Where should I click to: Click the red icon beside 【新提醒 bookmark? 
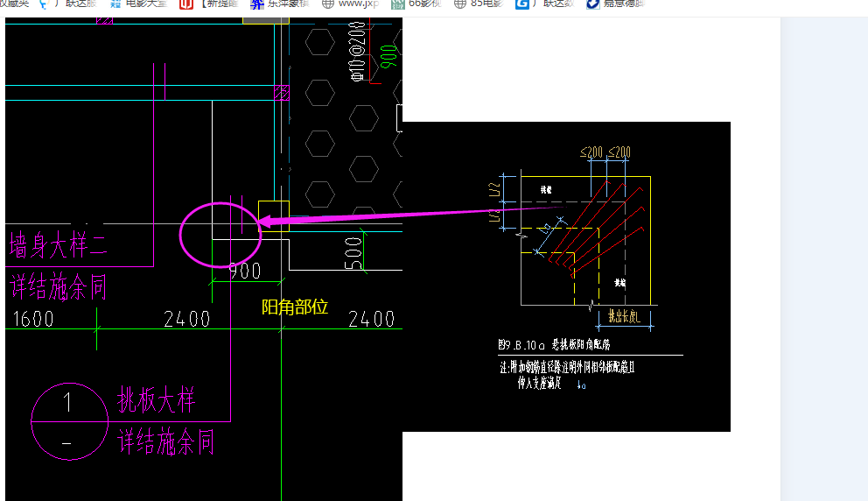point(186,4)
